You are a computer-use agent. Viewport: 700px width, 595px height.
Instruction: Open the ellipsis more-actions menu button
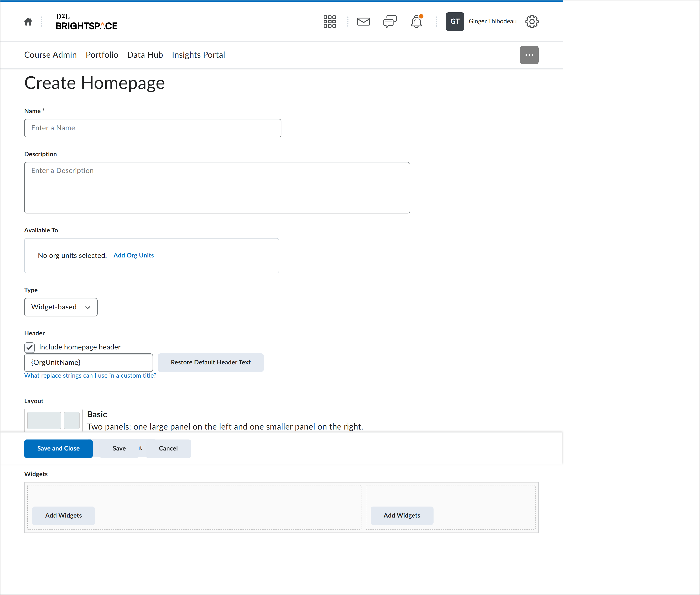[529, 55]
